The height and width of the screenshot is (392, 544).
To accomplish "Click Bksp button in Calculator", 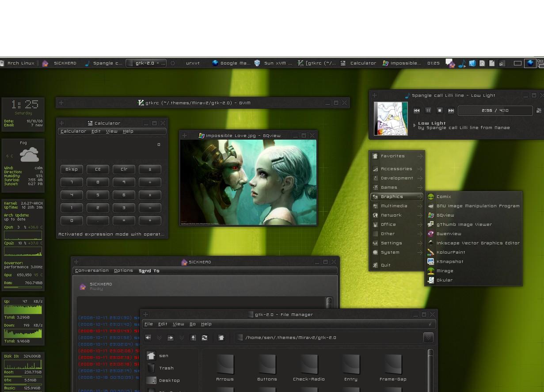I will (72, 169).
